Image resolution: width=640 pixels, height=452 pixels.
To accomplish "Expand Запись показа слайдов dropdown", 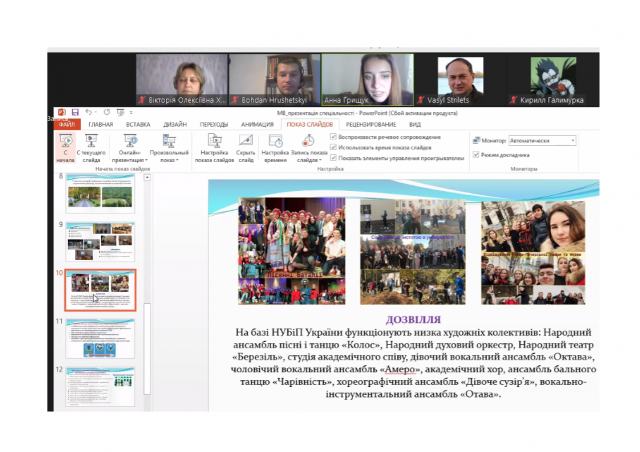I will (x=312, y=160).
